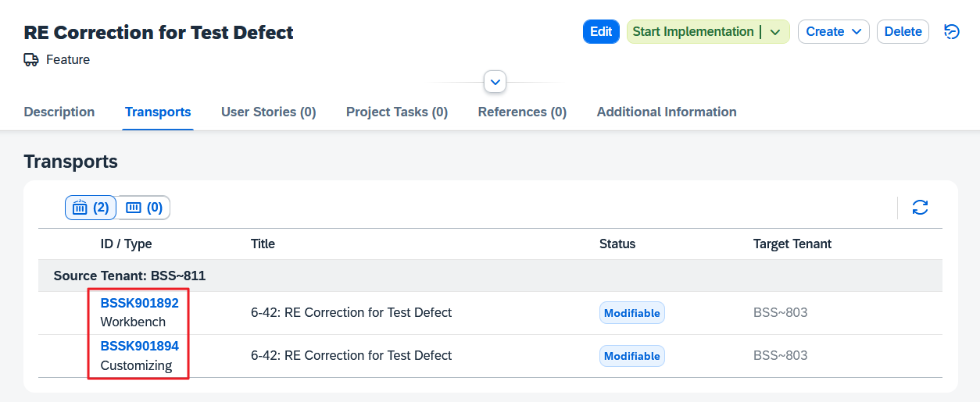The width and height of the screenshot is (980, 402).
Task: Click the transports refresh icon
Action: click(x=920, y=208)
